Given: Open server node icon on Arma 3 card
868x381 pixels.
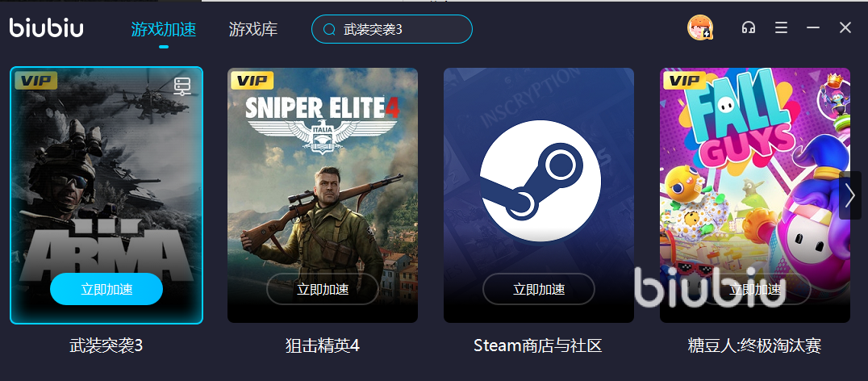Looking at the screenshot, I should 182,86.
